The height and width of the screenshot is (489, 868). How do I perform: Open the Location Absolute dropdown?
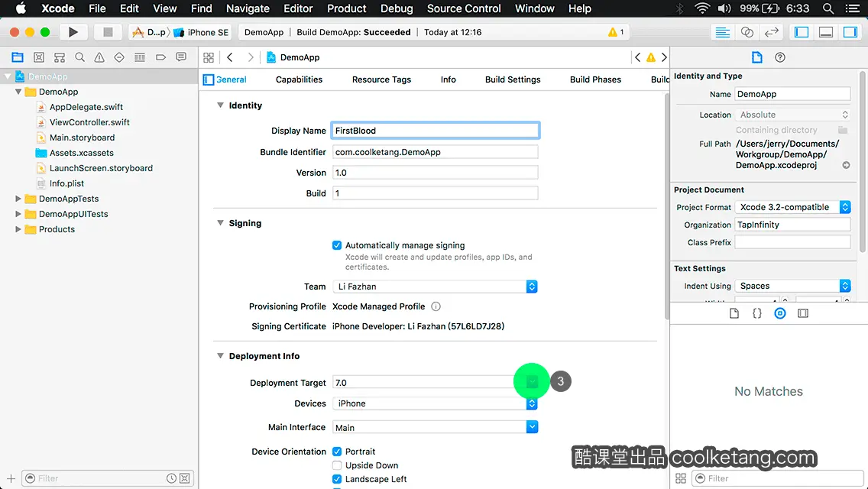coord(792,115)
